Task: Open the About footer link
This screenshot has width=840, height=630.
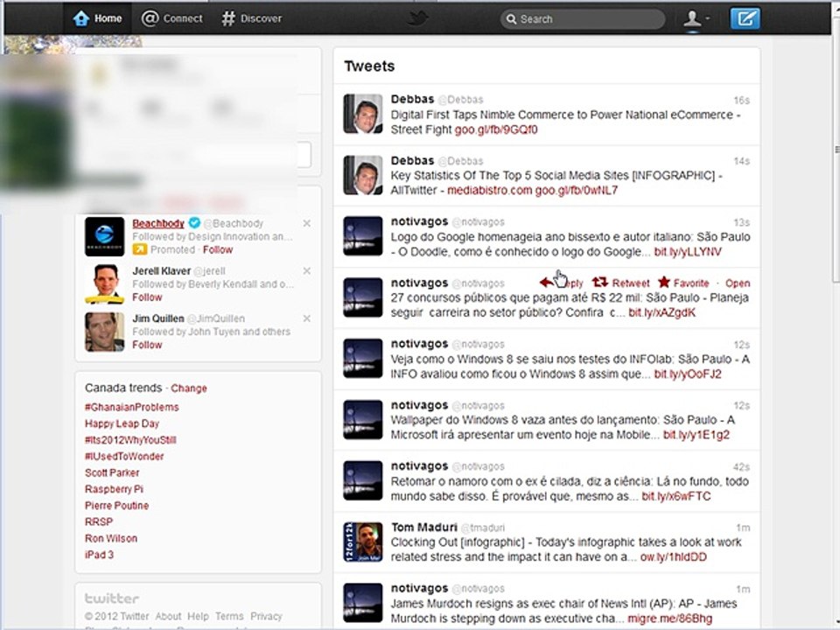Action: [168, 617]
